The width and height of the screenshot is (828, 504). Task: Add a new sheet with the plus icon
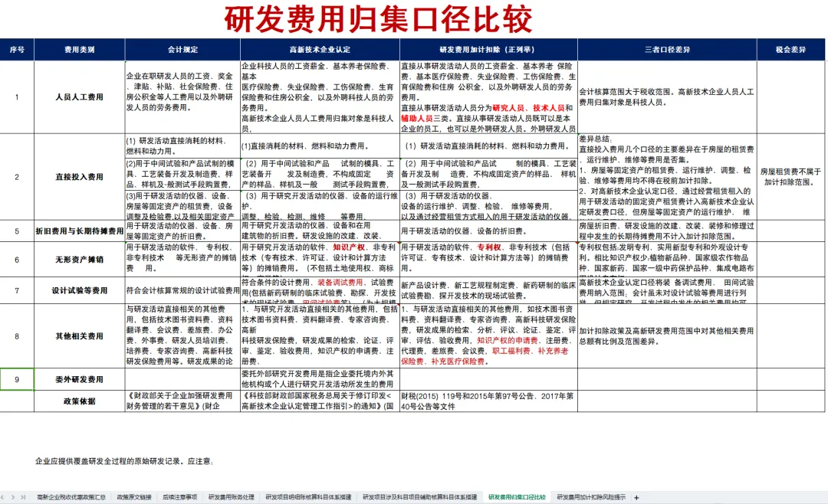point(636,497)
